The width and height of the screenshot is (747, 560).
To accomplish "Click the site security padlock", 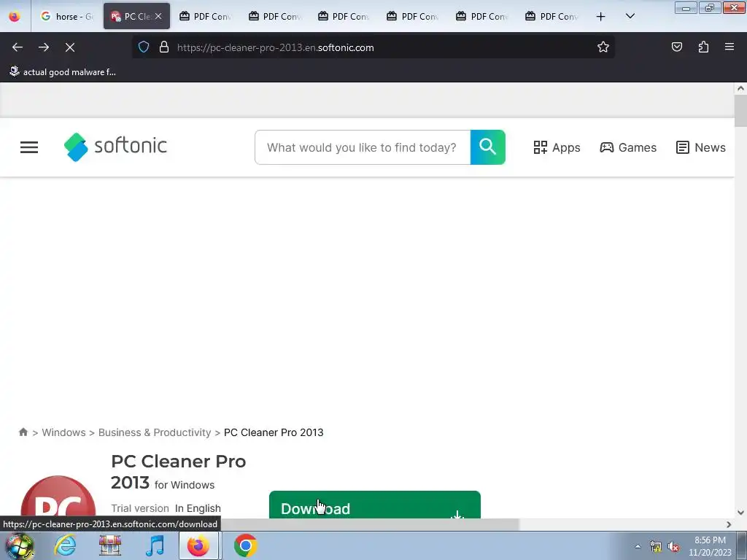I will 164,47.
